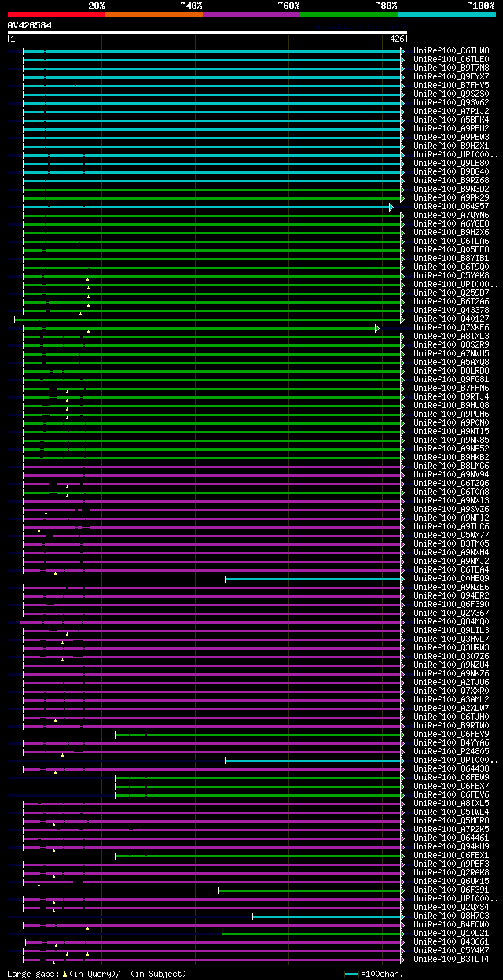
Task: Click the cyan ~100% legend color segment
Action: (446, 14)
